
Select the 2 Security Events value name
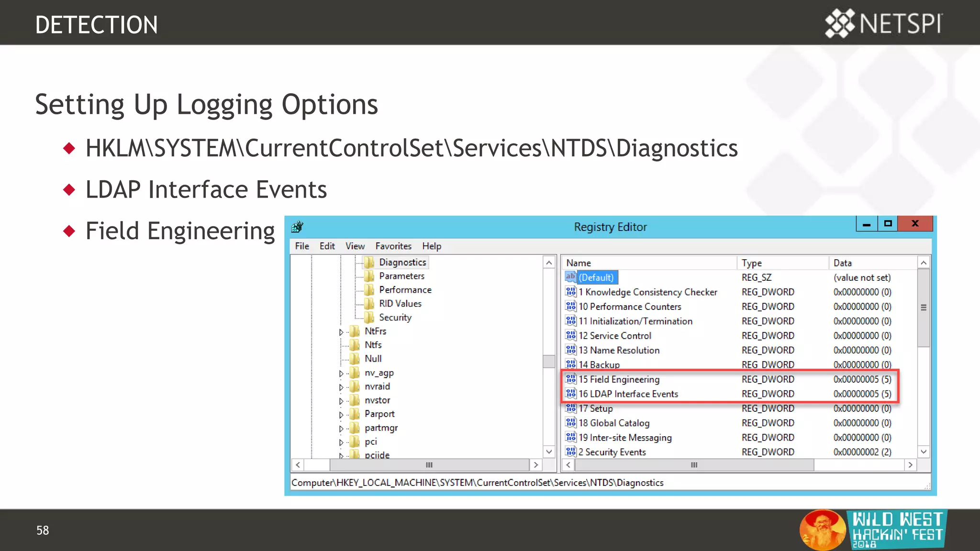click(x=612, y=452)
